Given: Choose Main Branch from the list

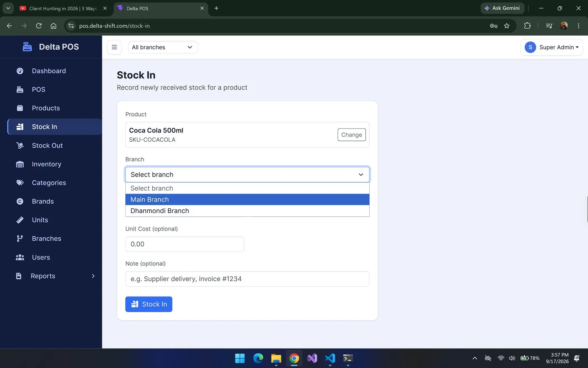Looking at the screenshot, I should click(247, 199).
